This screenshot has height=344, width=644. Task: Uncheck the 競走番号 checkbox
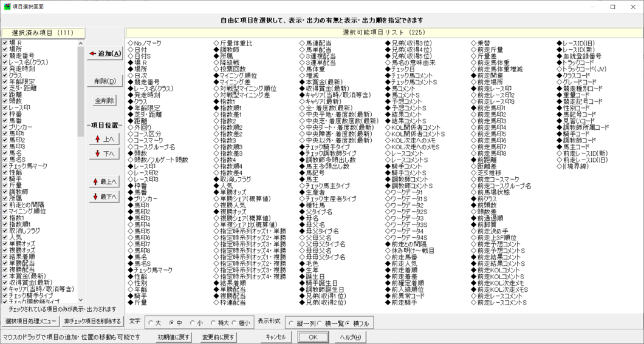point(5,56)
